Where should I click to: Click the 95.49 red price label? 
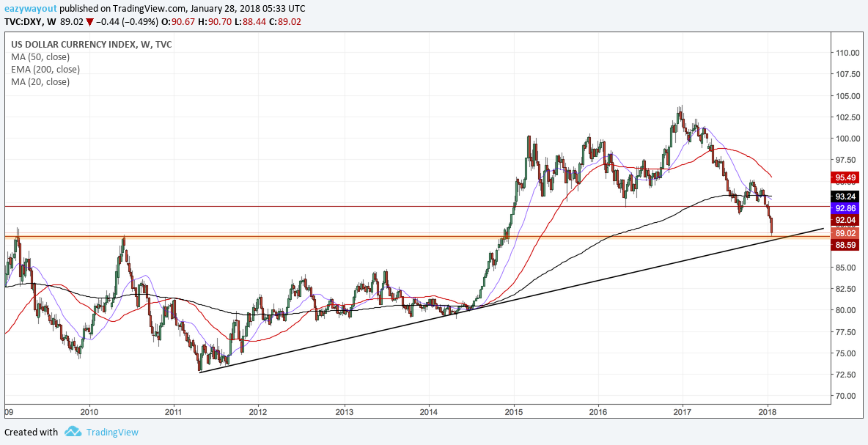[846, 177]
